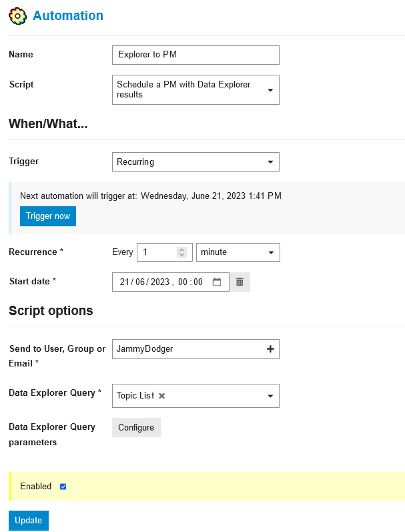Click the Configure parameters button
The image size is (405, 532).
pyautogui.click(x=136, y=427)
